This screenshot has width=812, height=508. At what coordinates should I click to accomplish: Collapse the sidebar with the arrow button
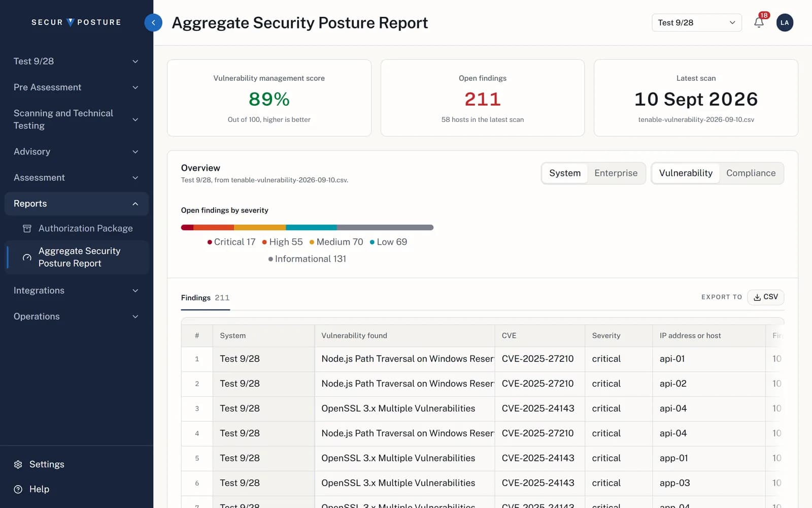pos(153,22)
